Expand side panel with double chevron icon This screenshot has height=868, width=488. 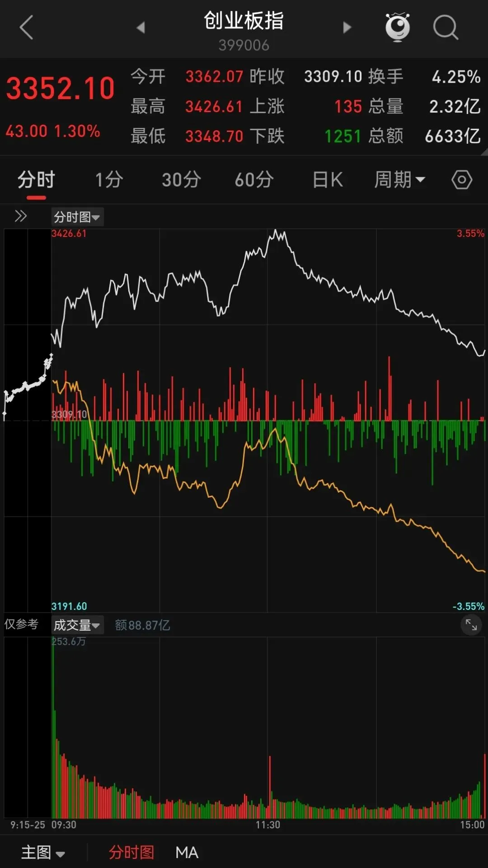click(x=20, y=217)
